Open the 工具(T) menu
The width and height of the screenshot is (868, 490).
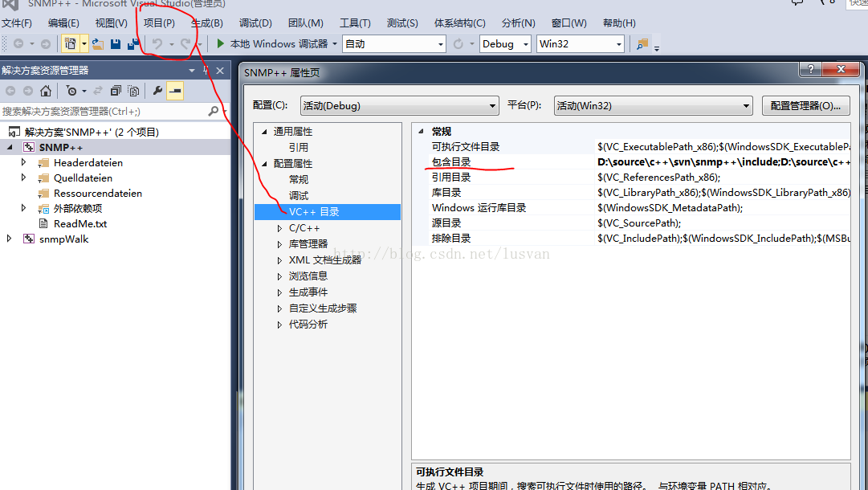(355, 23)
